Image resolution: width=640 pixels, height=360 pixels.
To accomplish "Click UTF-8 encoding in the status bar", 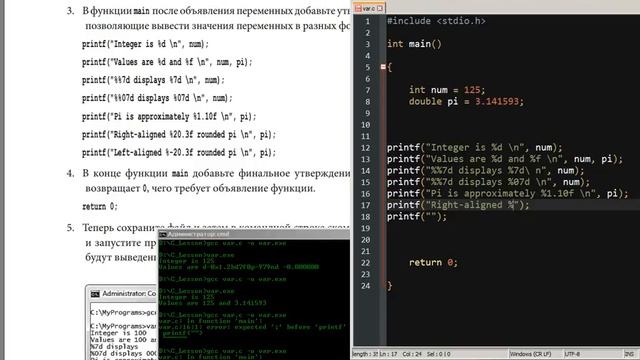I will (573, 354).
